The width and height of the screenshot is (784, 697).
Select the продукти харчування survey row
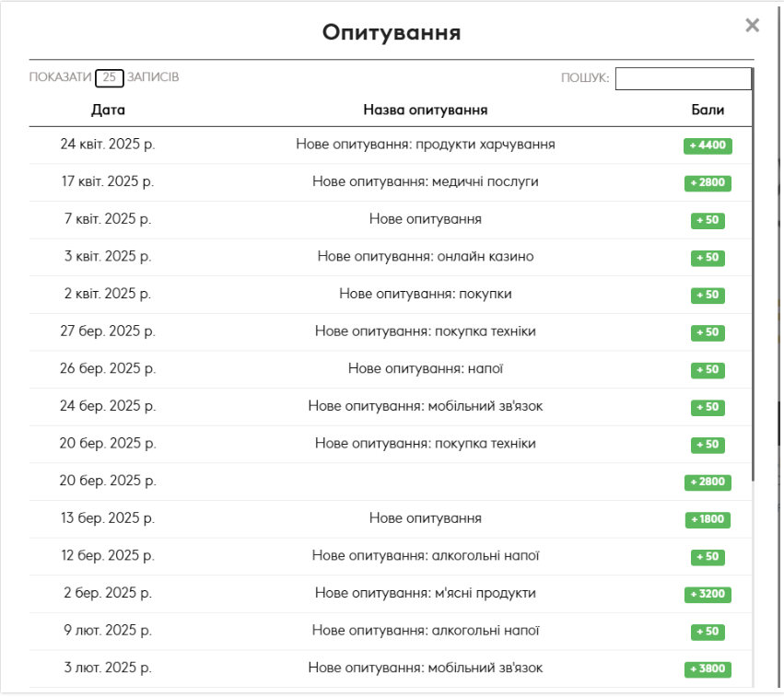[390, 145]
